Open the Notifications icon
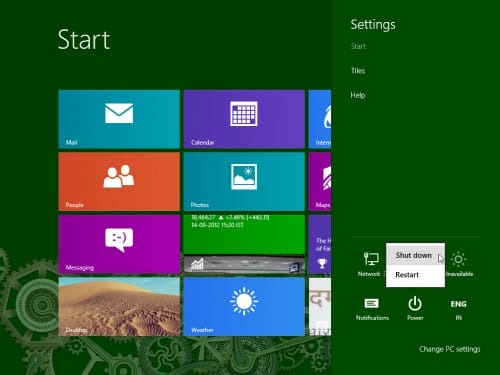Screen dimensions: 500x375 372,309
